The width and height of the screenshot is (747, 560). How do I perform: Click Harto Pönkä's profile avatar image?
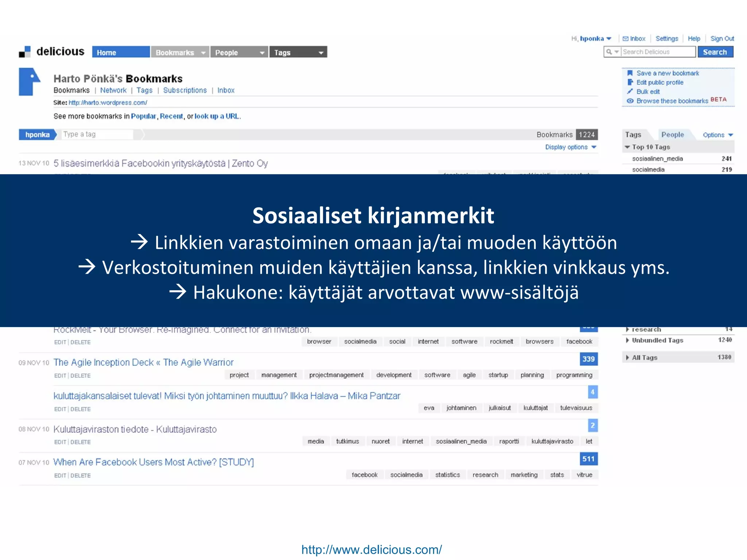[x=30, y=82]
